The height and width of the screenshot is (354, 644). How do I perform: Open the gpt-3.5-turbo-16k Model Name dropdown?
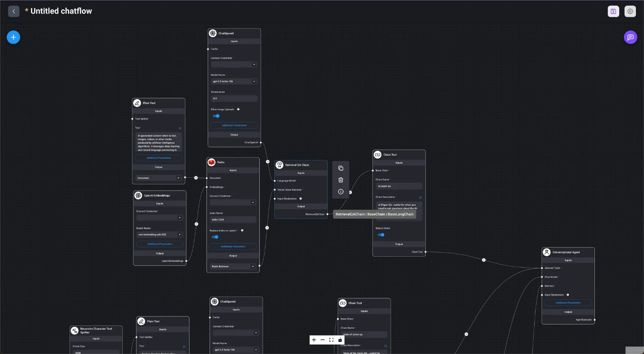[234, 81]
